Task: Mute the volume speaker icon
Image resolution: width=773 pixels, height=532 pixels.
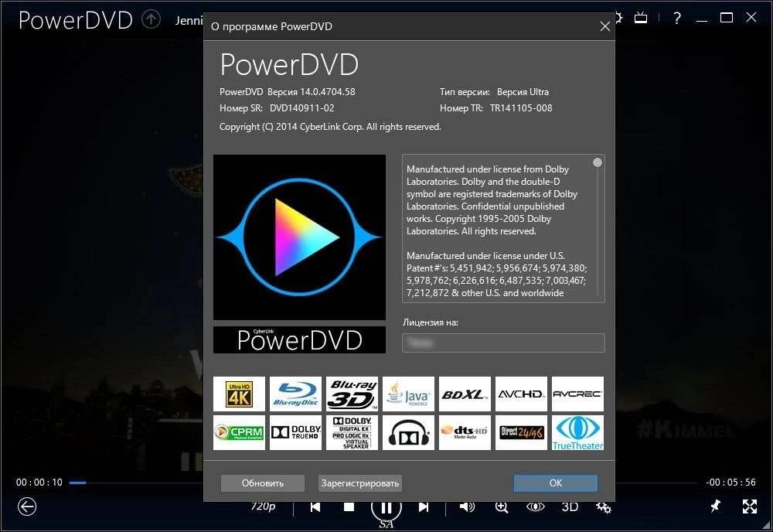Action: click(x=467, y=506)
